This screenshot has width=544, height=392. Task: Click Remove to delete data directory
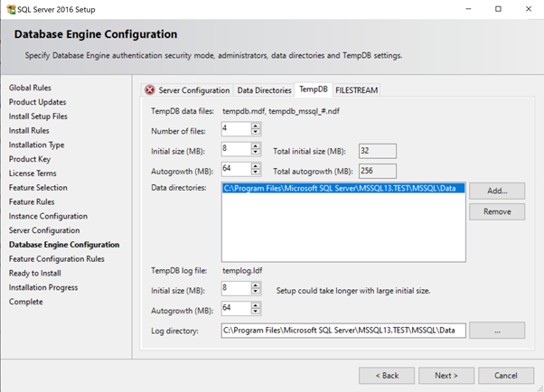click(x=497, y=211)
